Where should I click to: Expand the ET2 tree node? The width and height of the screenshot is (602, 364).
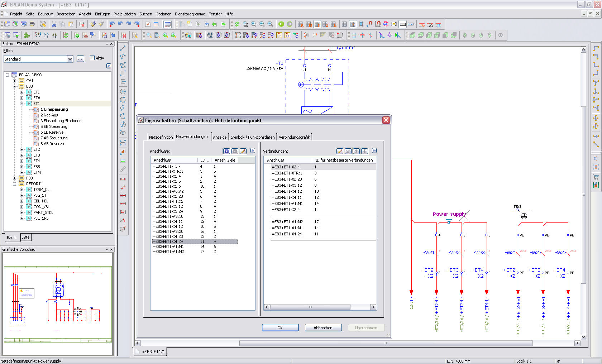22,149
